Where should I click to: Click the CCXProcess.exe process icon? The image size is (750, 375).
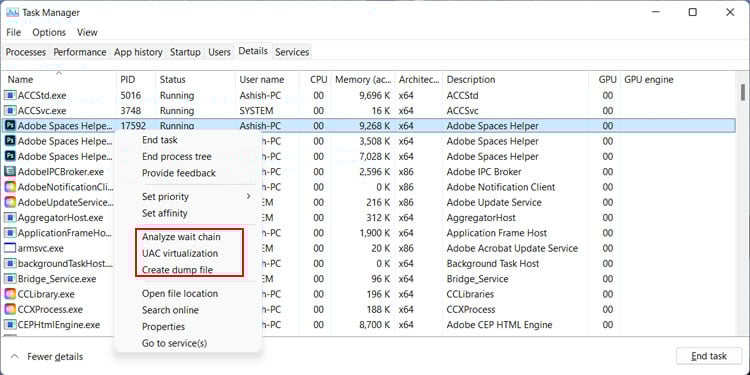(x=10, y=309)
